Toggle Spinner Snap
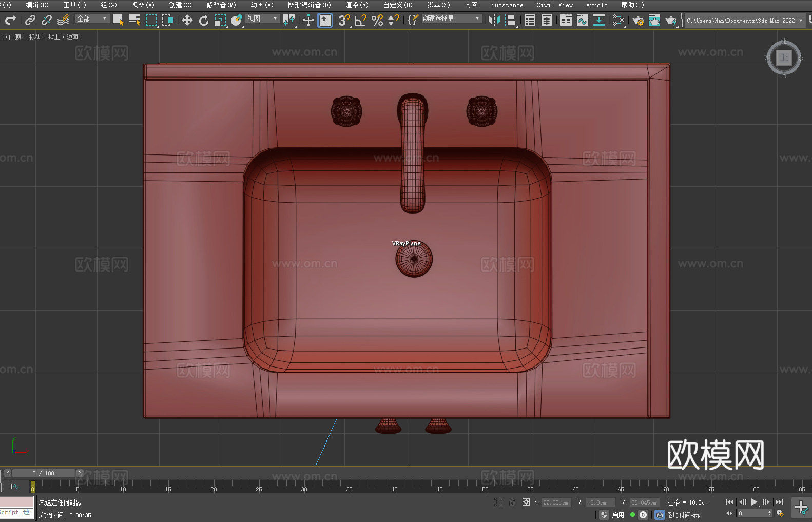Image resolution: width=812 pixels, height=522 pixels. coord(394,20)
